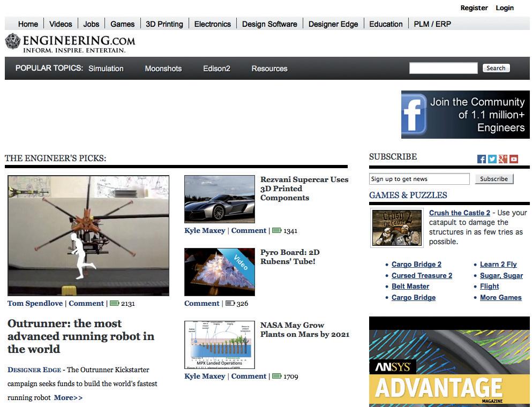Image resolution: width=532 pixels, height=407 pixels.
Task: Click the Join the Community banner text
Action: pyautogui.click(x=477, y=115)
